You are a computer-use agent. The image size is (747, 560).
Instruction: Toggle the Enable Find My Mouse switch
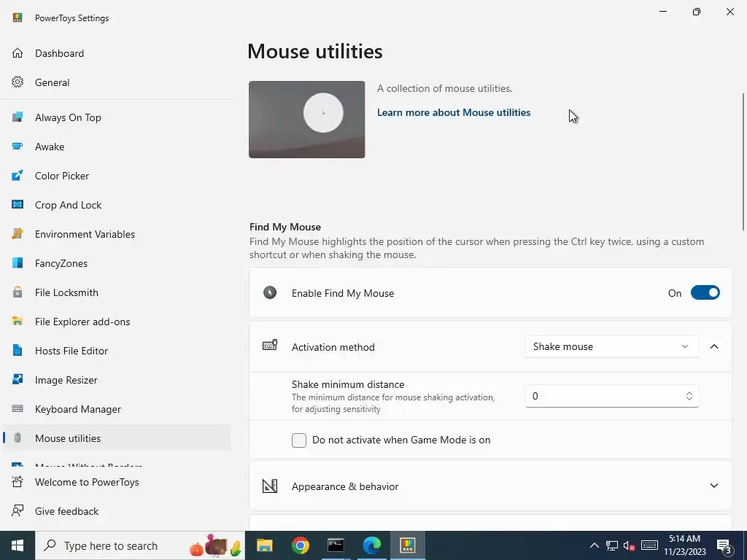(x=705, y=293)
